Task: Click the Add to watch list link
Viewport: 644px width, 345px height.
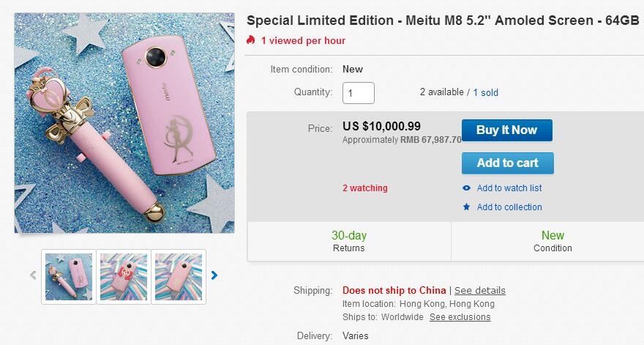Action: (509, 188)
